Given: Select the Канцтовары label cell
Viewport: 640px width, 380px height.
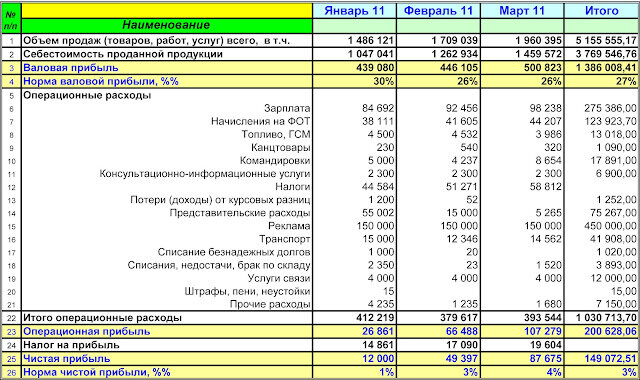Looking at the screenshot, I should (280, 147).
